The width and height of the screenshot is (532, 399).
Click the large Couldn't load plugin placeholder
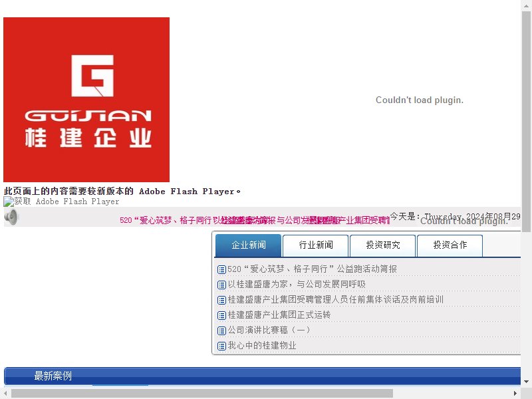click(420, 100)
